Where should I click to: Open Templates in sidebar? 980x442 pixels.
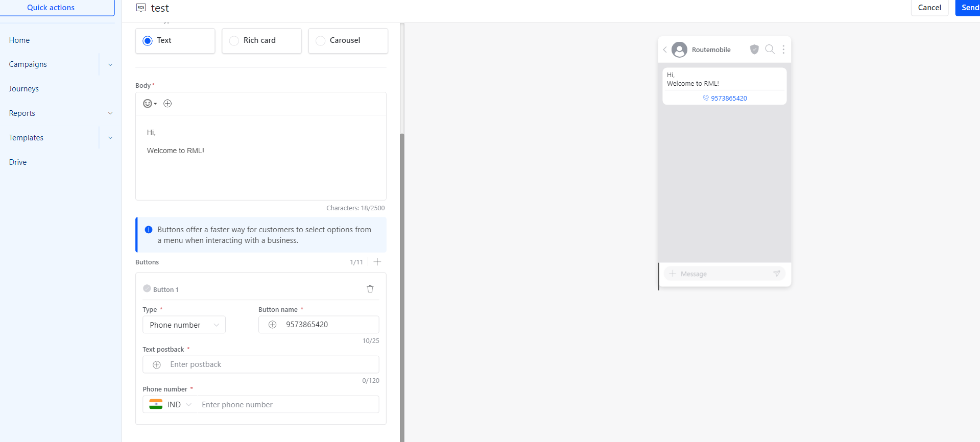[26, 138]
